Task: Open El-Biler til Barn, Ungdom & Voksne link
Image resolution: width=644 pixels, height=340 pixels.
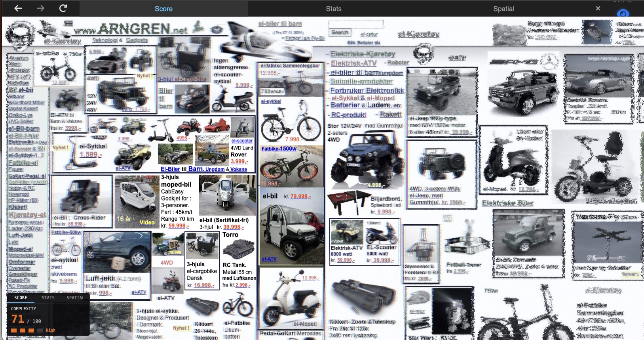Action: (x=204, y=169)
